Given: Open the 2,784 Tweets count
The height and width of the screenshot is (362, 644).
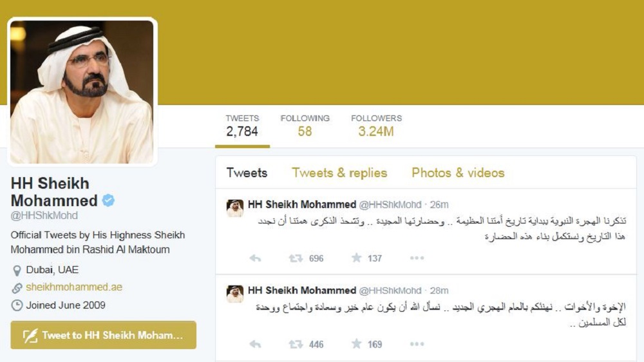Looking at the screenshot, I should coord(242,126).
